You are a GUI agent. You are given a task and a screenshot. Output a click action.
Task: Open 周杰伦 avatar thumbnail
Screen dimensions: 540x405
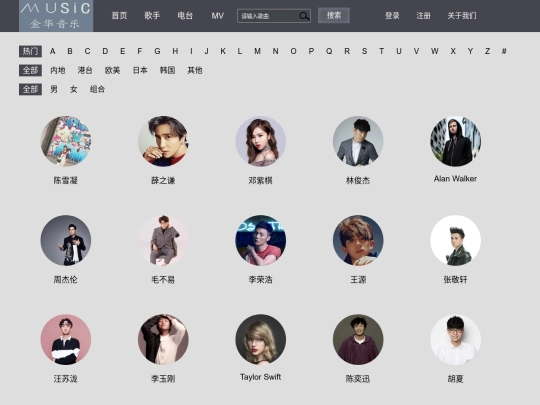click(x=66, y=240)
